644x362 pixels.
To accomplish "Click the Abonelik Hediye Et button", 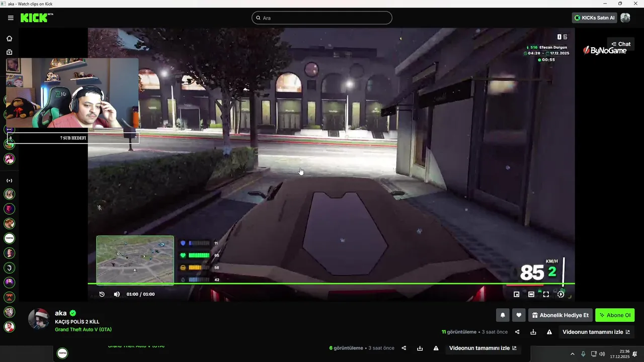I will 560,315.
